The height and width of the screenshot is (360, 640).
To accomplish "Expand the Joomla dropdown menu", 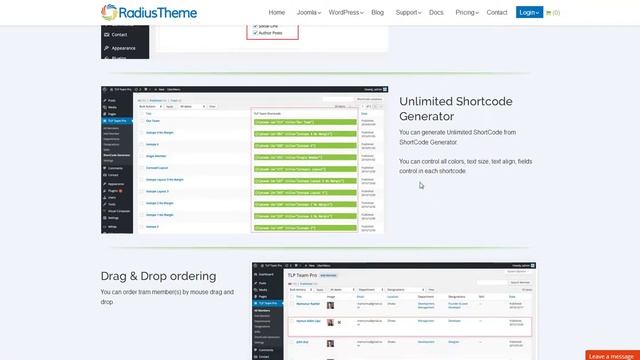I will pyautogui.click(x=309, y=13).
